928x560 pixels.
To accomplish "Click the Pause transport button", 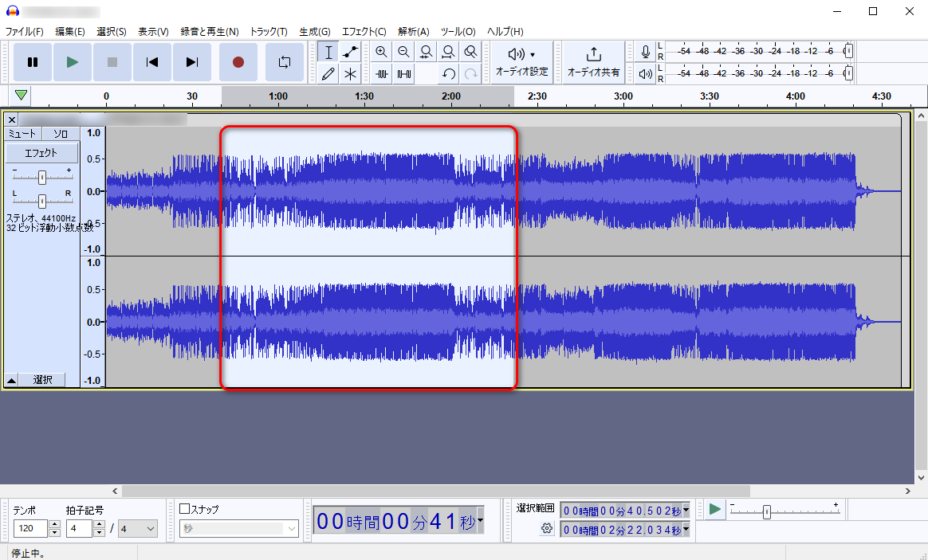I will click(33, 62).
